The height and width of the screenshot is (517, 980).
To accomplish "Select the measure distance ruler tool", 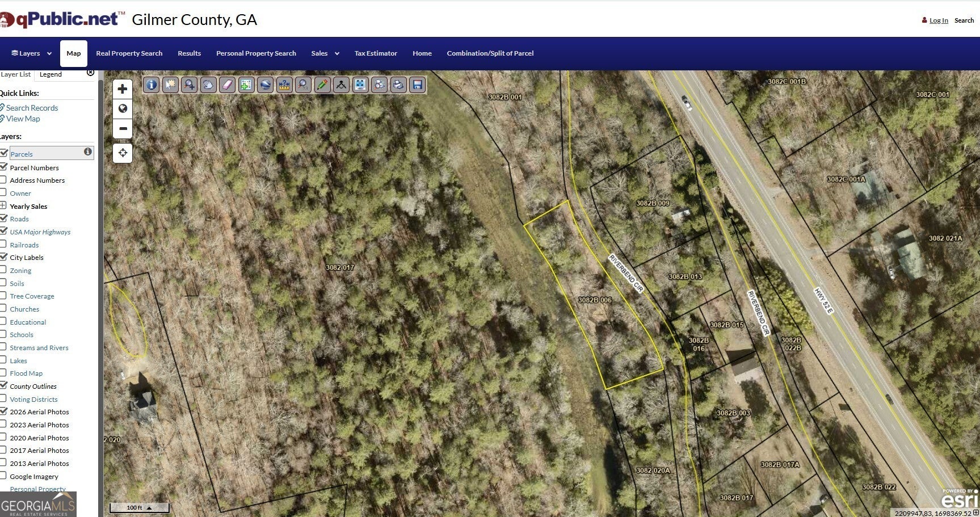I will (x=284, y=85).
